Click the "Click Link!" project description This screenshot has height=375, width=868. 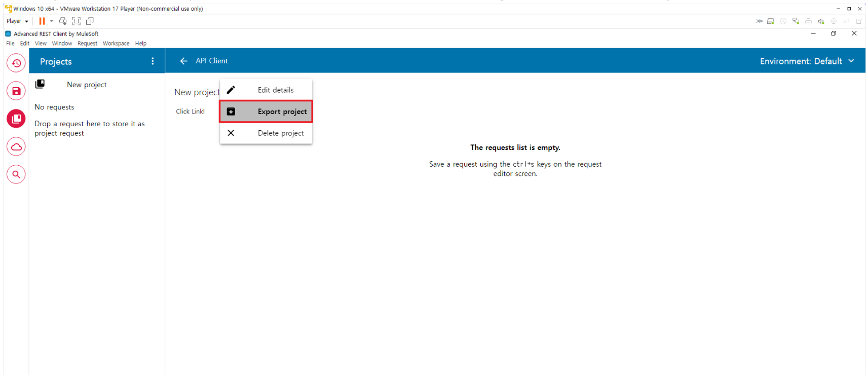coord(191,111)
